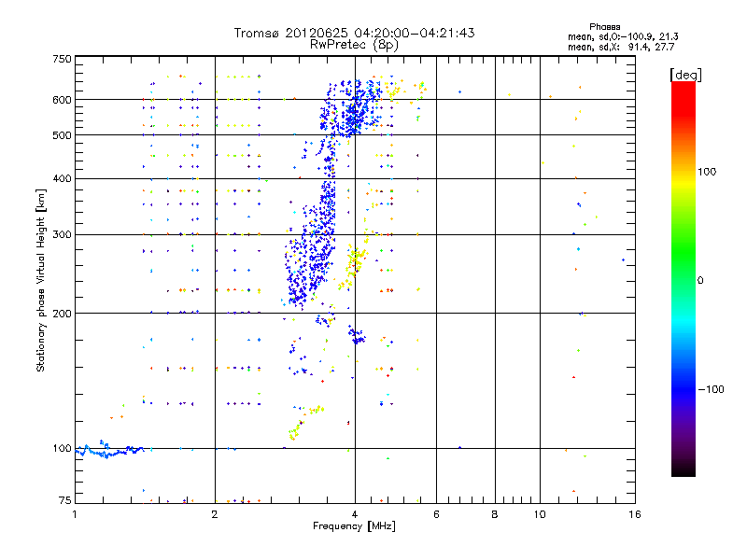Screen dimensions: 747x560
Task: Click the 'RwPretec (8p)' subtitle
Action: pos(354,45)
